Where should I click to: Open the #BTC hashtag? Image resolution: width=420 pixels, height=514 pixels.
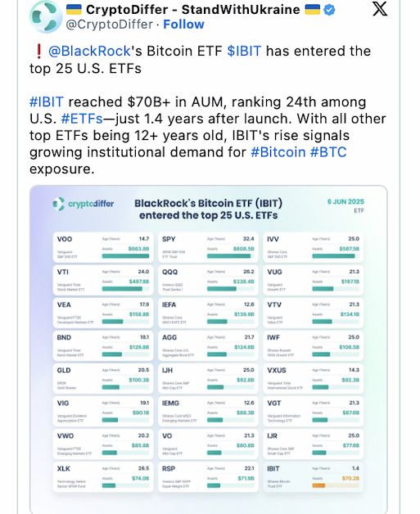[x=328, y=152]
